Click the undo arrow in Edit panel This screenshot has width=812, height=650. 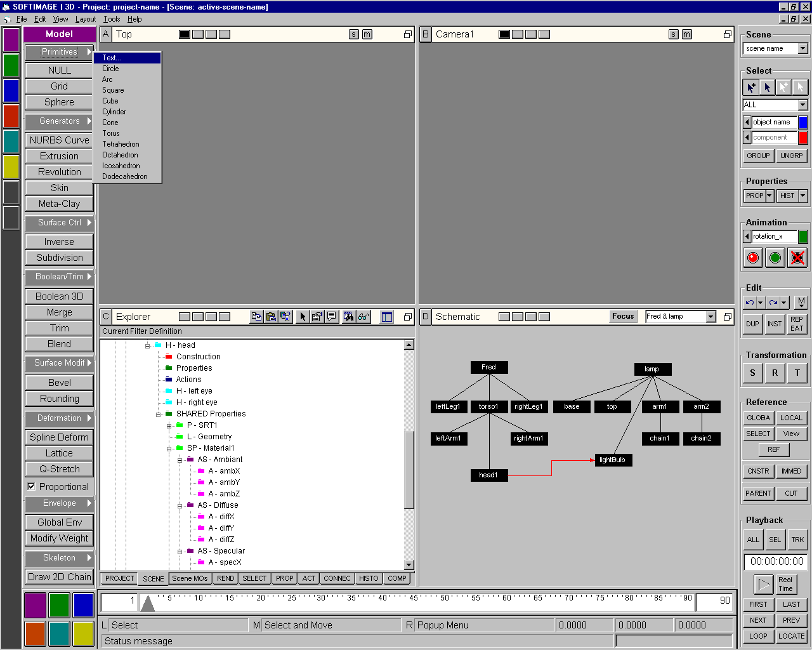750,303
